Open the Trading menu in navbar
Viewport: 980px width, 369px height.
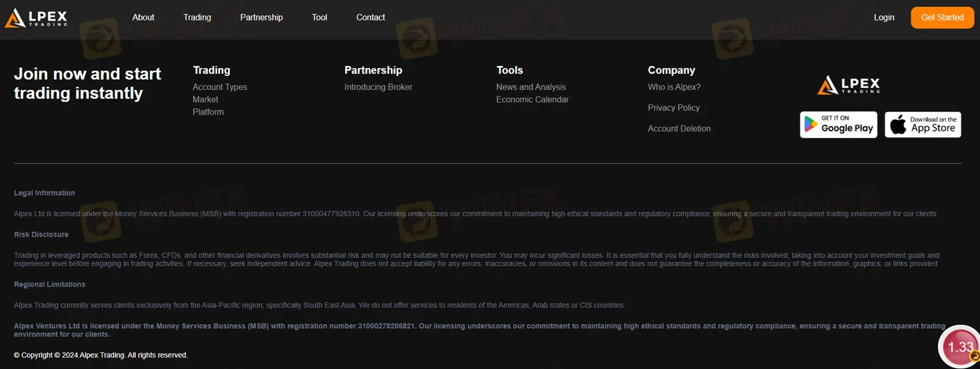pos(197,18)
